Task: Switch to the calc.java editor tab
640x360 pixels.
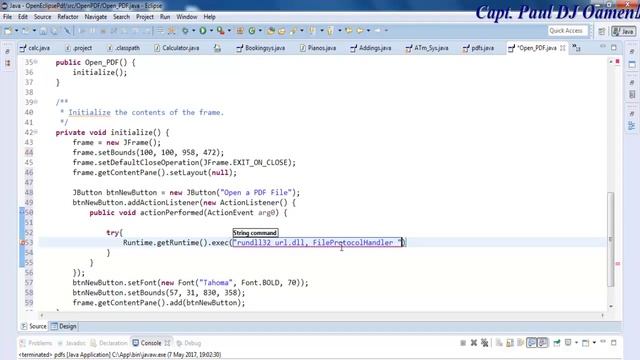Action: point(35,48)
